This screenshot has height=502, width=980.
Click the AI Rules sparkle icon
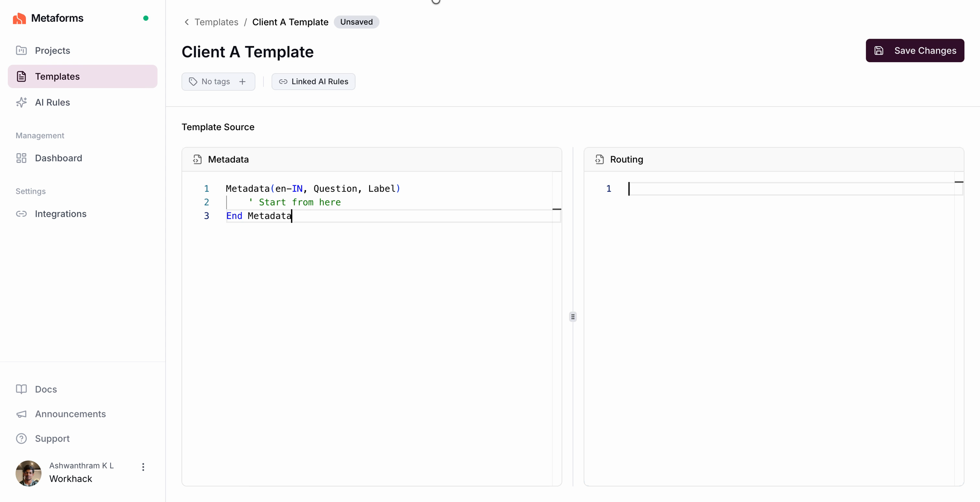point(21,103)
